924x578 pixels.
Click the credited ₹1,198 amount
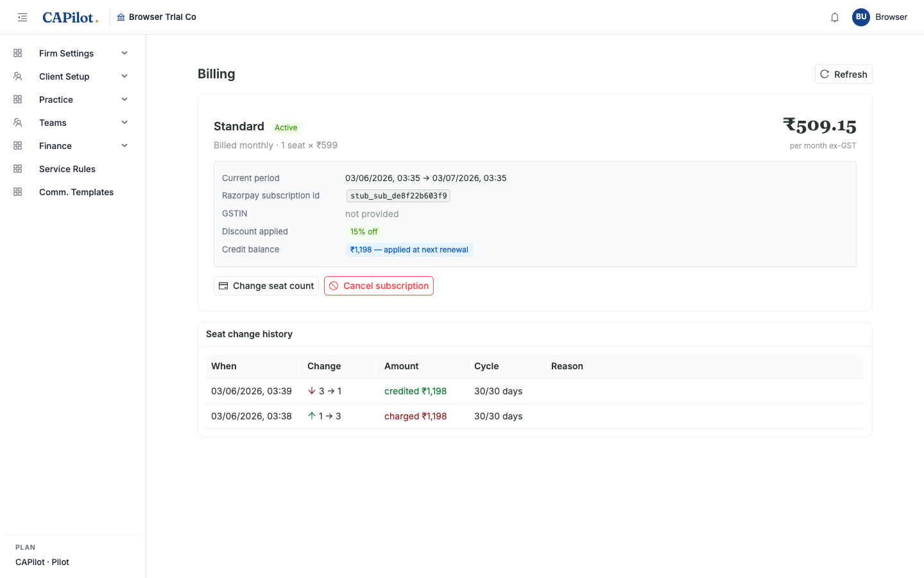416,391
